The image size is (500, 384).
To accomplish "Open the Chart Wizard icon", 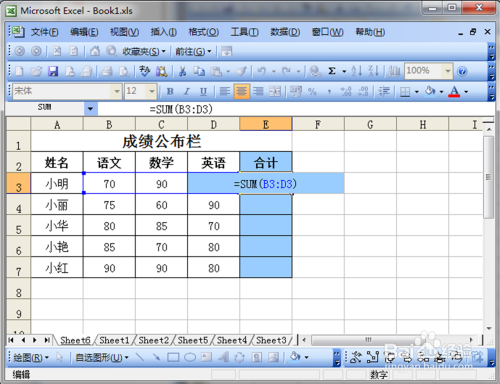I will [x=394, y=71].
